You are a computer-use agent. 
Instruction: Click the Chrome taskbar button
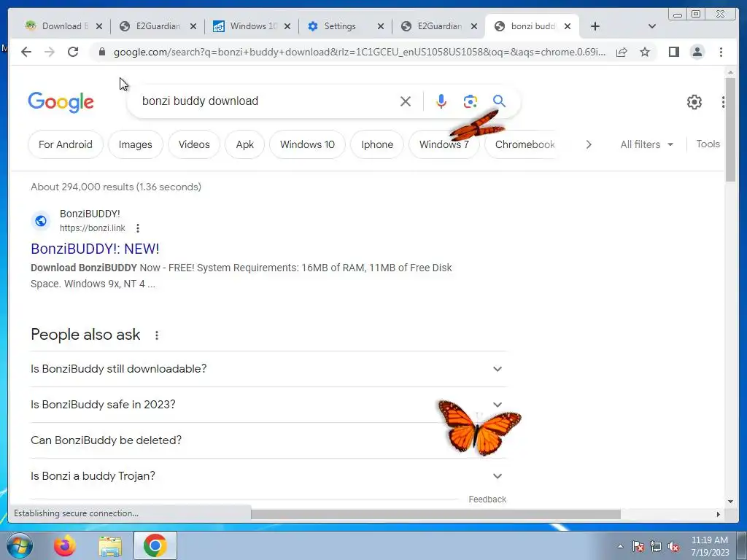(155, 545)
